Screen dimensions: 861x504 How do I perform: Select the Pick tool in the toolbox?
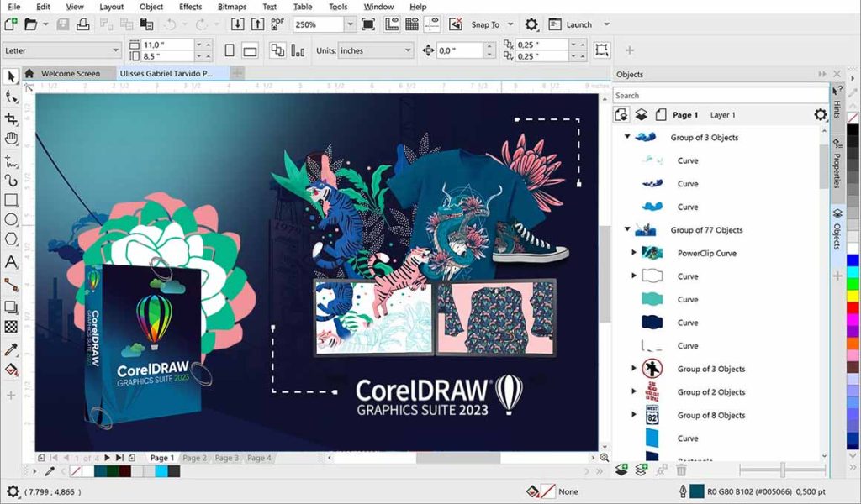11,76
